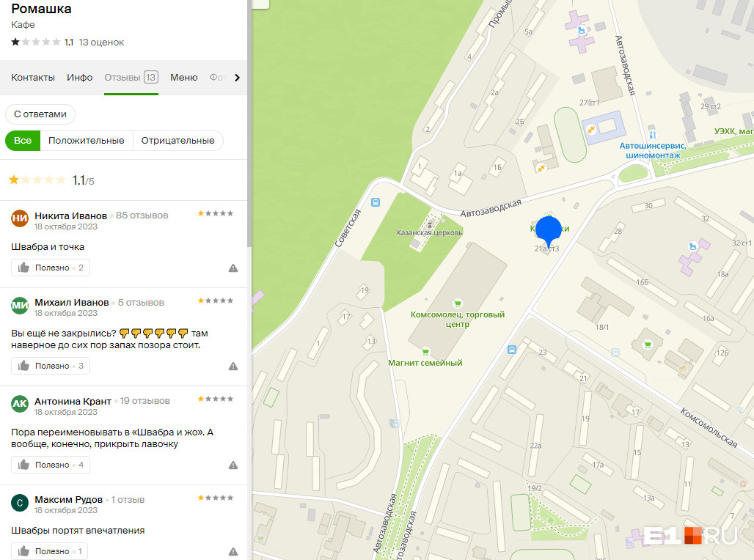Expand more tabs with right chevron arrow
The width and height of the screenshot is (754, 560).
[237, 78]
